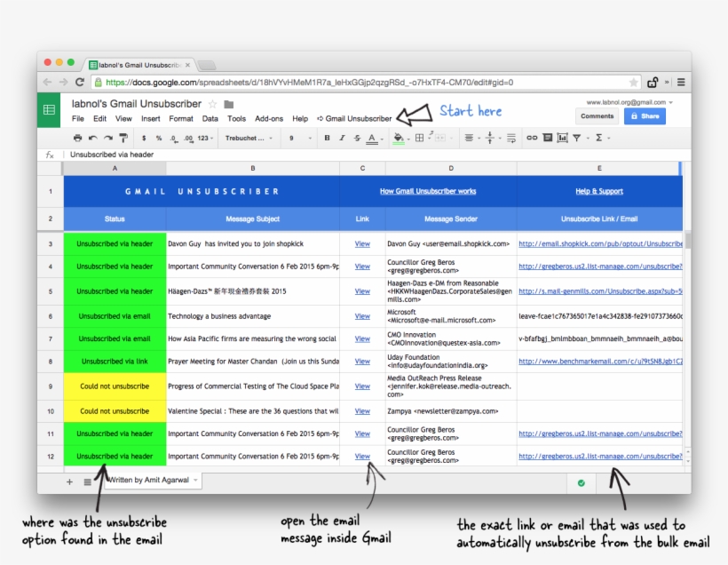Click the Share button
This screenshot has height=565, width=728.
[645, 115]
